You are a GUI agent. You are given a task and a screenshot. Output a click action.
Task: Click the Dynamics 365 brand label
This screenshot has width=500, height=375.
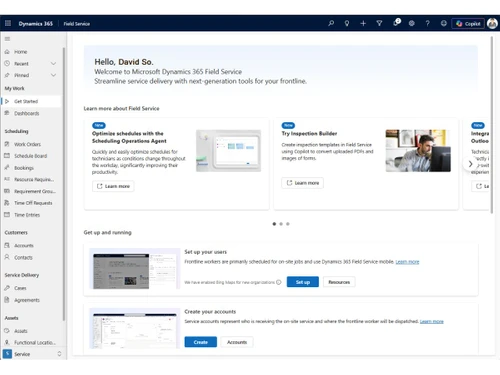(36, 24)
